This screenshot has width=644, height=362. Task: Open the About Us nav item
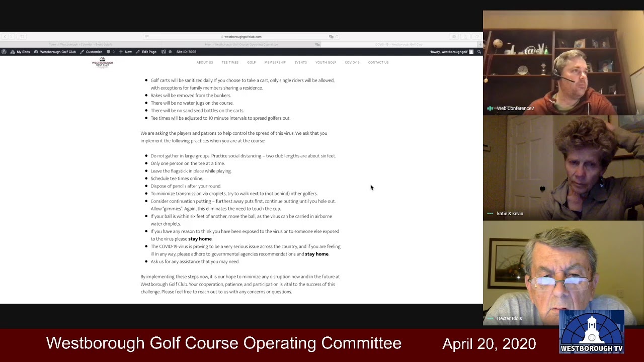tap(205, 62)
